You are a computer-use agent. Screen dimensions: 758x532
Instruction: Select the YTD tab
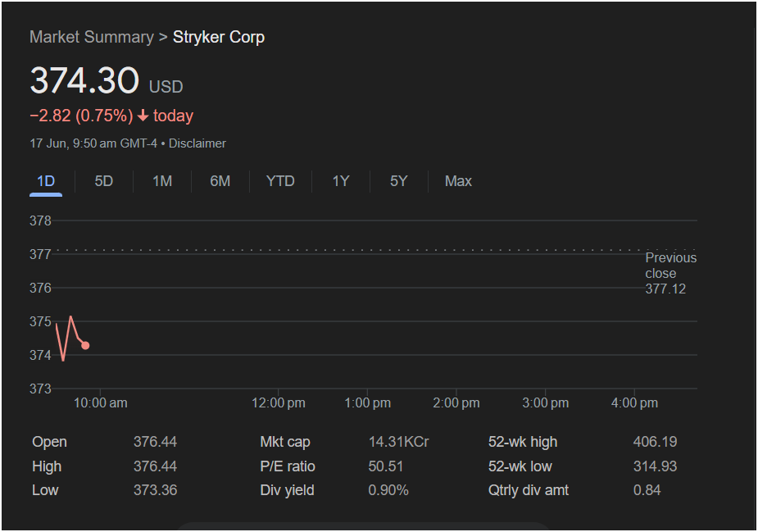(x=280, y=181)
